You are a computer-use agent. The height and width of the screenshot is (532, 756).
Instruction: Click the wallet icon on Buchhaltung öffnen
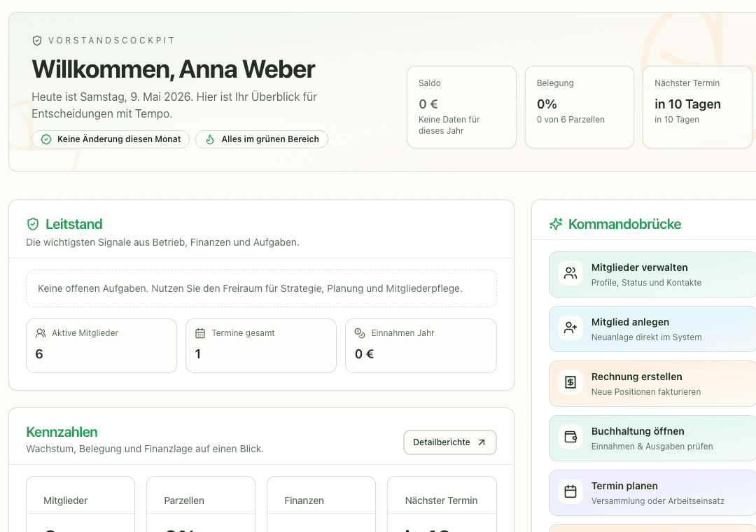pyautogui.click(x=570, y=437)
